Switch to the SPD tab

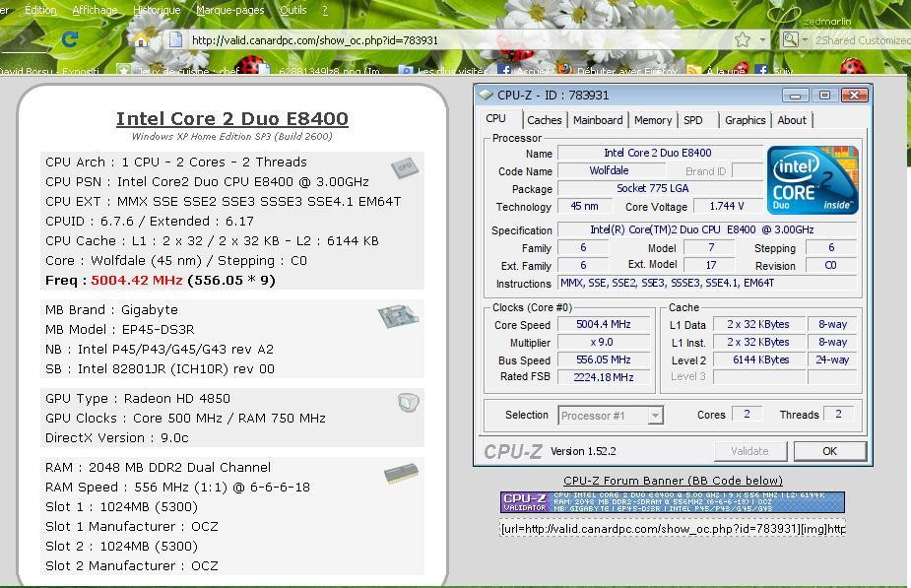(x=693, y=120)
